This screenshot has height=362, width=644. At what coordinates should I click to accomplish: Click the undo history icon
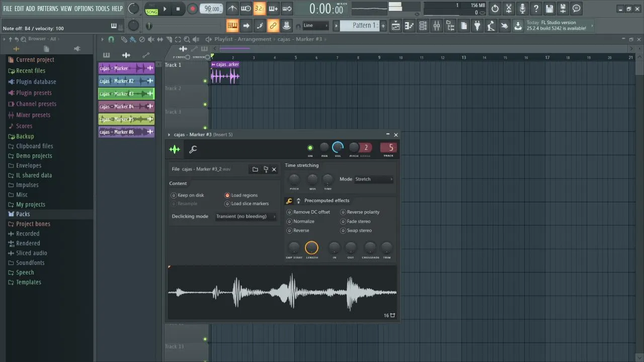click(495, 9)
